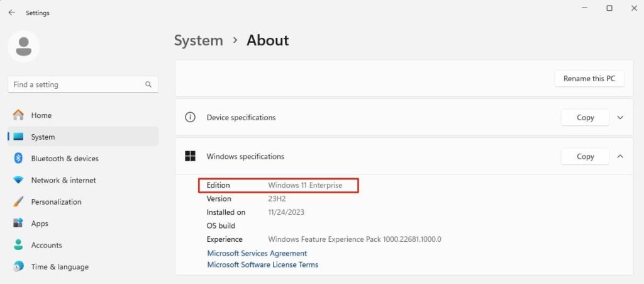Expand the Device specifications section
Screen dimensions: 644x284
[620, 118]
